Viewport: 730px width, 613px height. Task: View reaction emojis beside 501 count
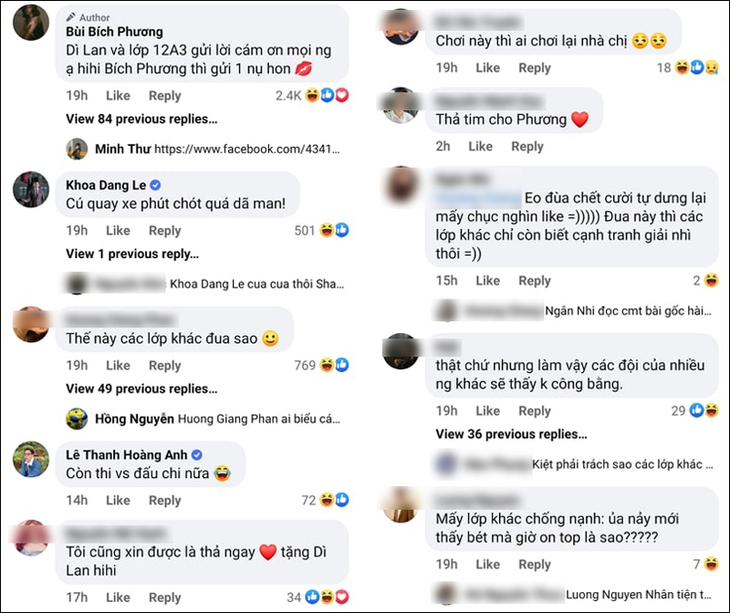[x=334, y=231]
